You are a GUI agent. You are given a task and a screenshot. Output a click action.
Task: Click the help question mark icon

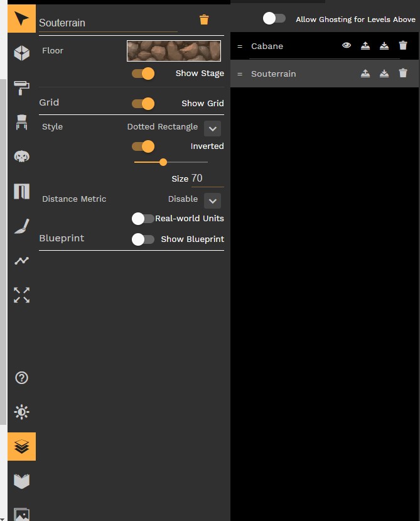(22, 378)
